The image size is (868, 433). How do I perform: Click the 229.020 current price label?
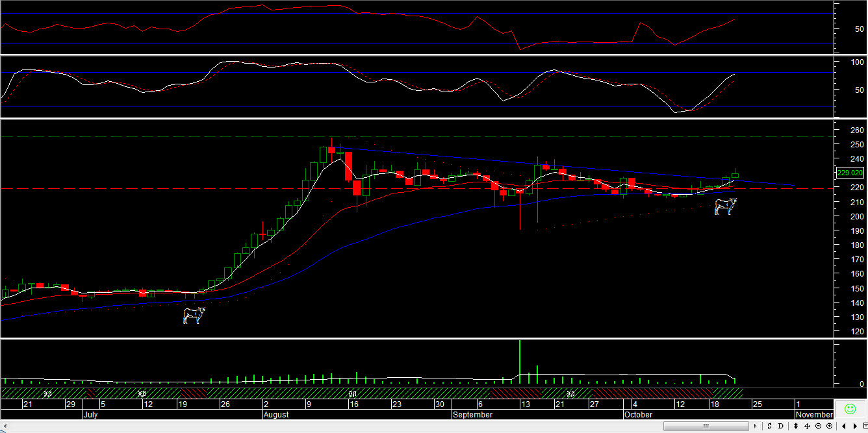[x=850, y=173]
